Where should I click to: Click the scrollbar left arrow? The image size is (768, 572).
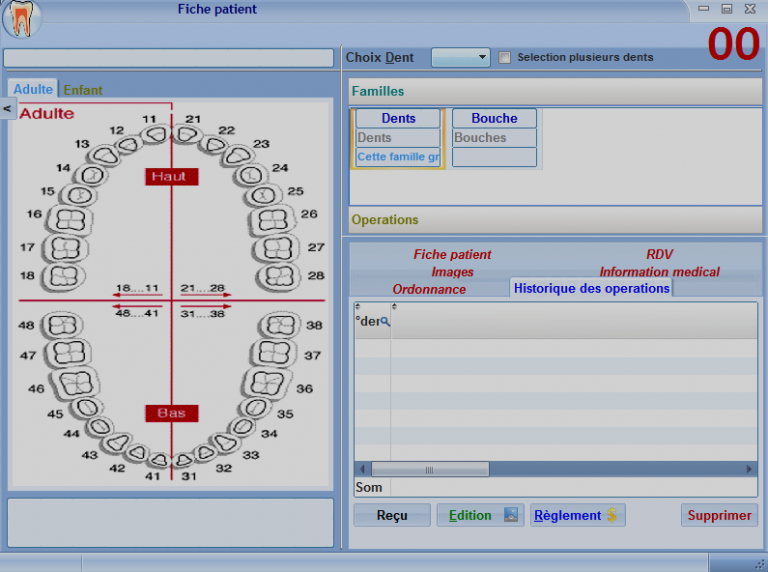pyautogui.click(x=362, y=469)
